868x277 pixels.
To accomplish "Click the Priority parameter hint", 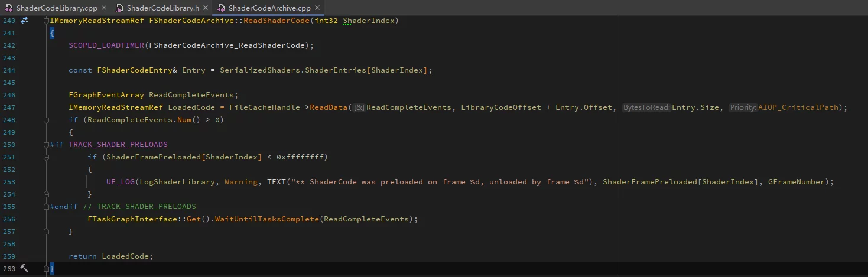I will [x=743, y=107].
